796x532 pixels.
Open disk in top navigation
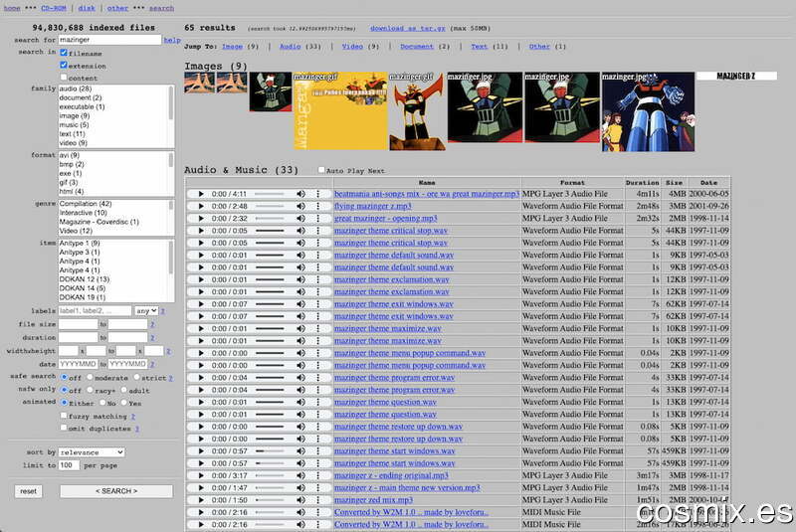pyautogui.click(x=87, y=8)
